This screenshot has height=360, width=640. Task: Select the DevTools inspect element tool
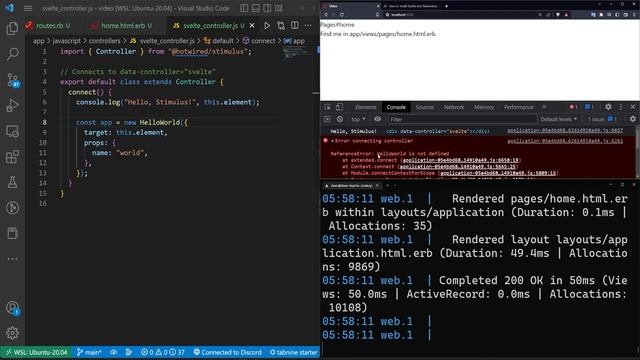point(327,107)
